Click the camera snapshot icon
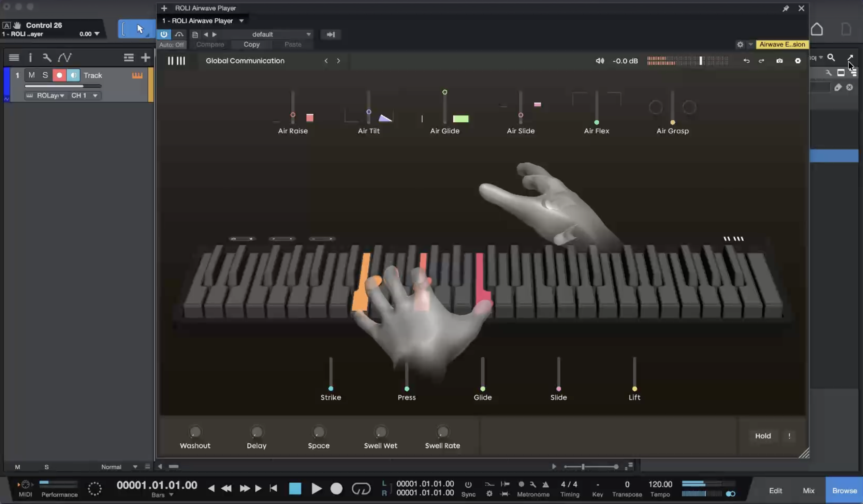Screen dimensions: 863x504 pos(779,61)
